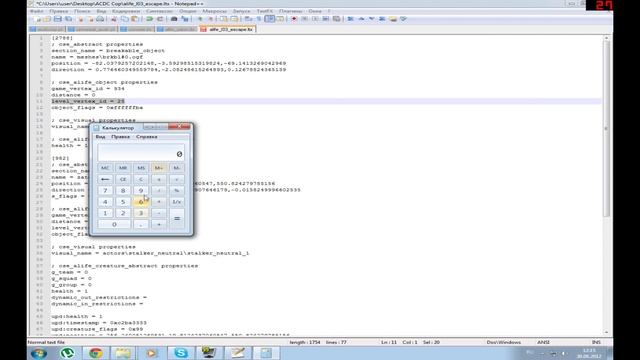Click the green Undo arrow icon

[149, 19]
